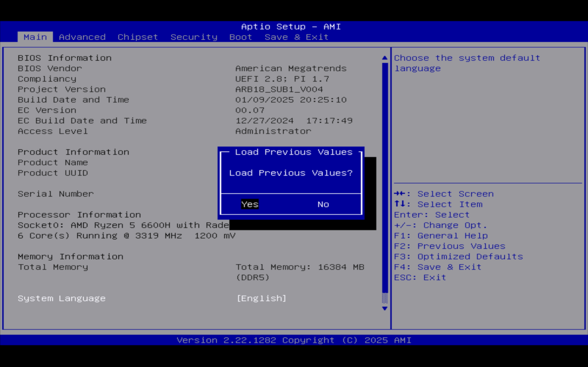Image resolution: width=588 pixels, height=367 pixels.
Task: Click the F3: Optimized Defaults hint
Action: click(x=458, y=257)
